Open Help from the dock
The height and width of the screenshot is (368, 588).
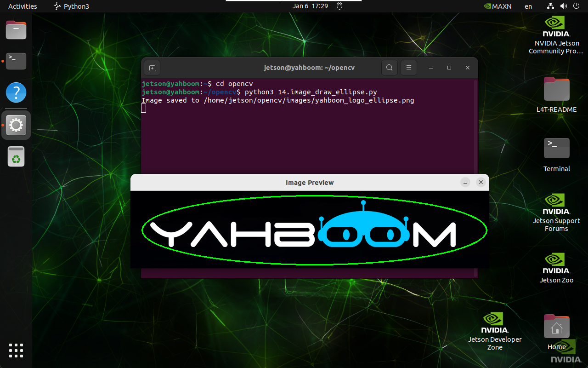tap(16, 92)
